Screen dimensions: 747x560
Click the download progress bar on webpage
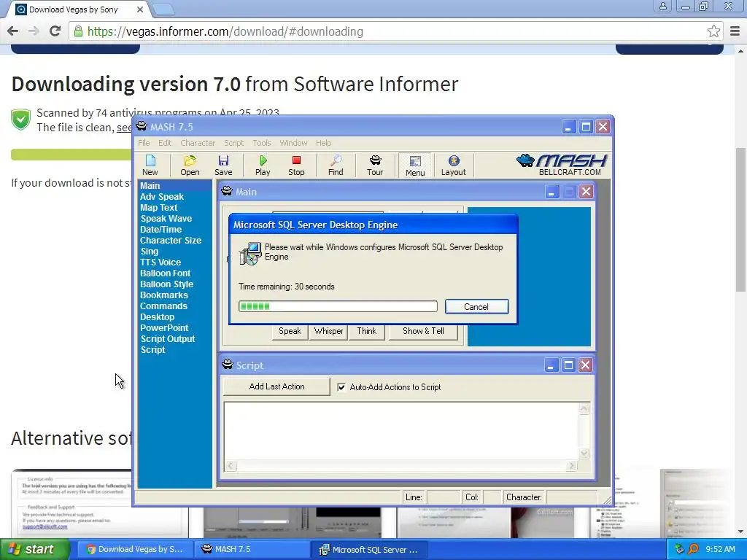(71, 155)
